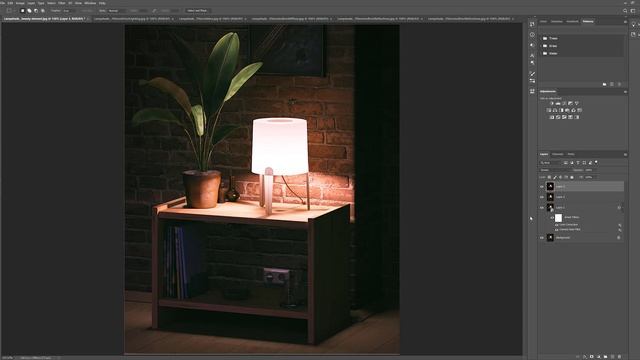Viewport: 640px width, 360px height.
Task: Add a Channel Mixer adjustment
Action: 573,110
